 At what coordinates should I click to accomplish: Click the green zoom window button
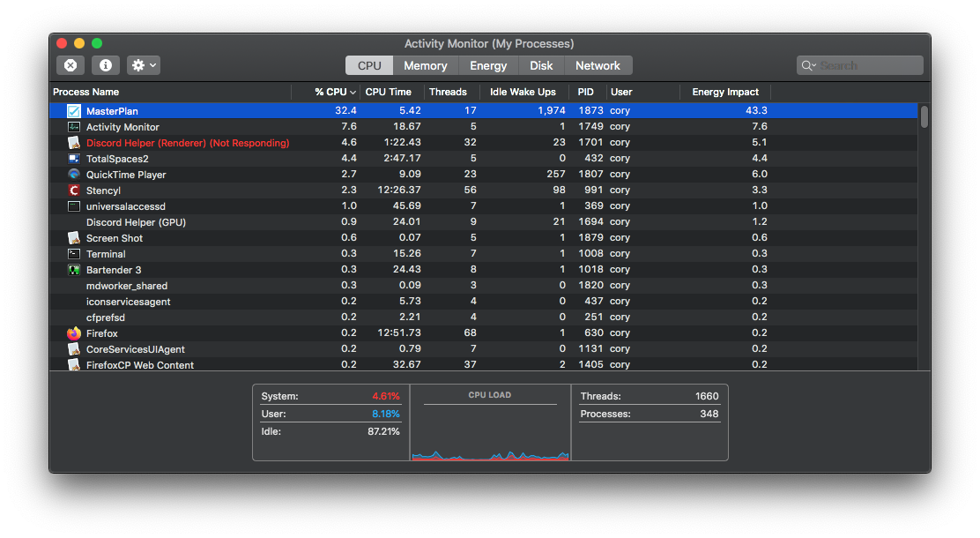(x=97, y=43)
